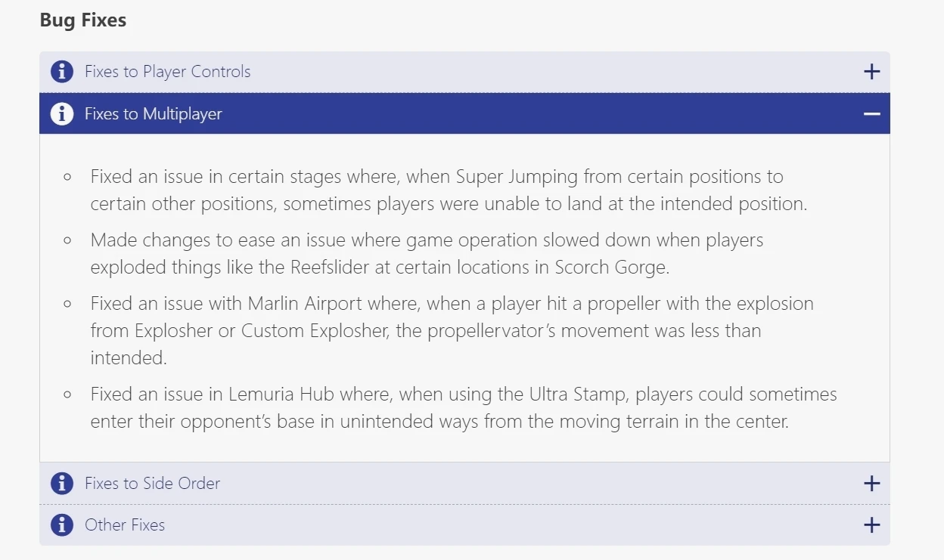The width and height of the screenshot is (944, 560).
Task: Click the info icon beside Fixes to Side Order
Action: (x=62, y=483)
